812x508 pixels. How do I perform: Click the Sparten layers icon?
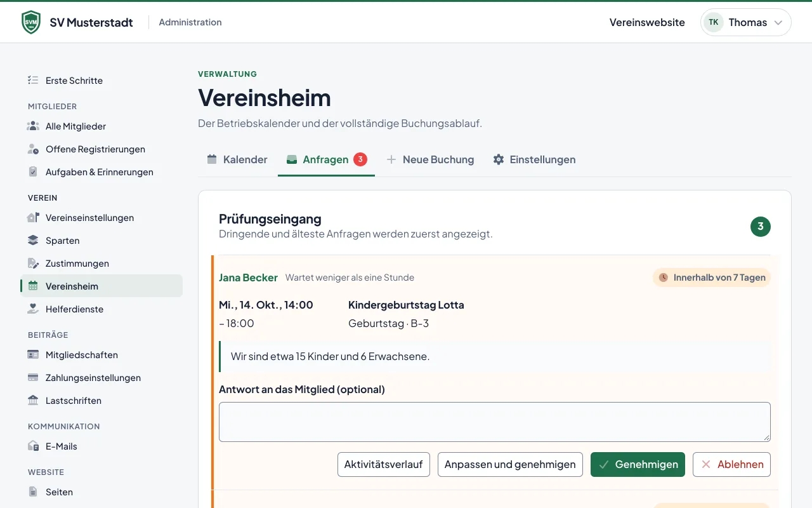(33, 241)
